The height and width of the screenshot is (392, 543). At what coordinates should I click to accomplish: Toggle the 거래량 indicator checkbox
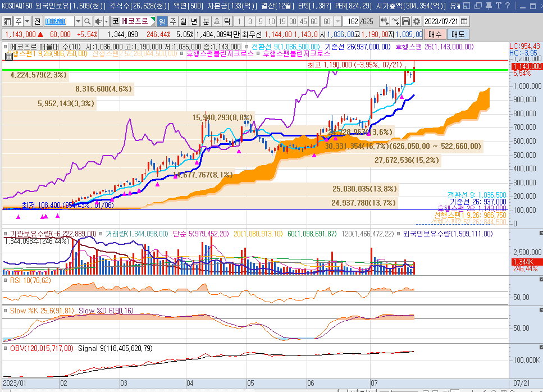[x=101, y=234]
